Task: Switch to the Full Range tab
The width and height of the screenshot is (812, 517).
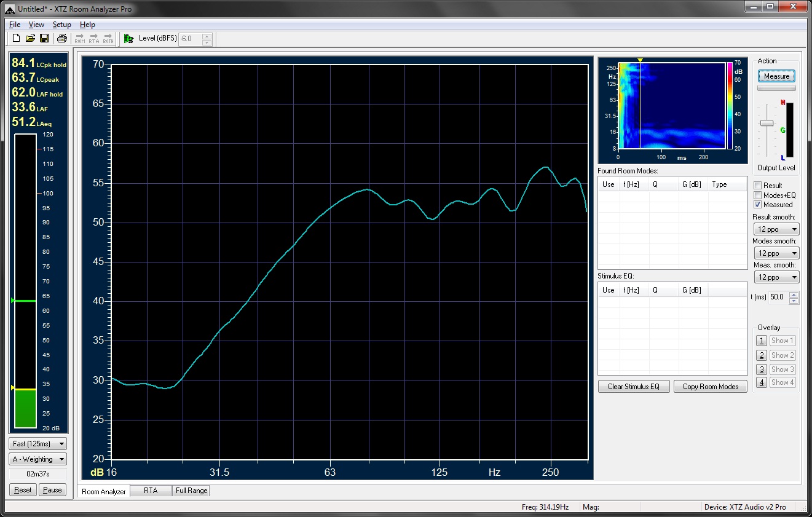Action: pyautogui.click(x=192, y=491)
